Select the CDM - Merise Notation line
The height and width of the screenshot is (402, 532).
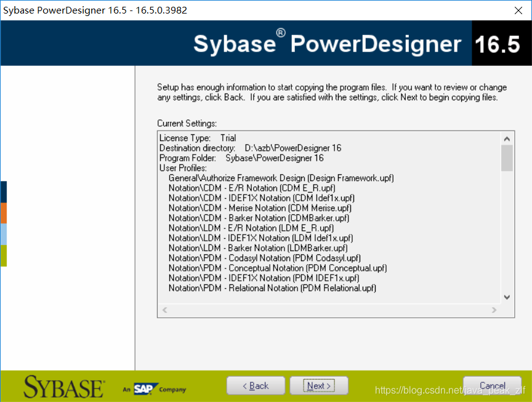(260, 208)
